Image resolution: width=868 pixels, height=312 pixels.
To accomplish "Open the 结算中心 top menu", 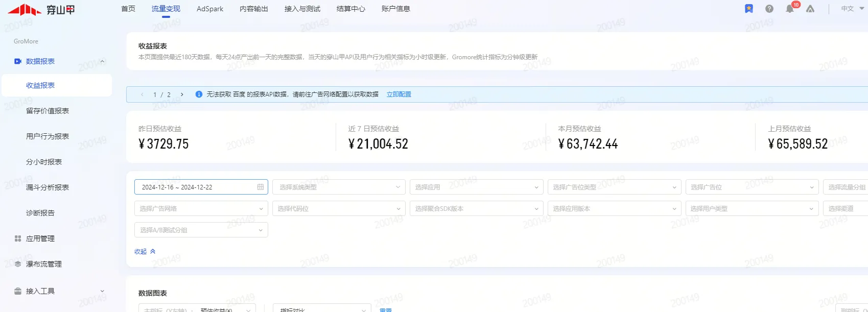I will coord(351,9).
